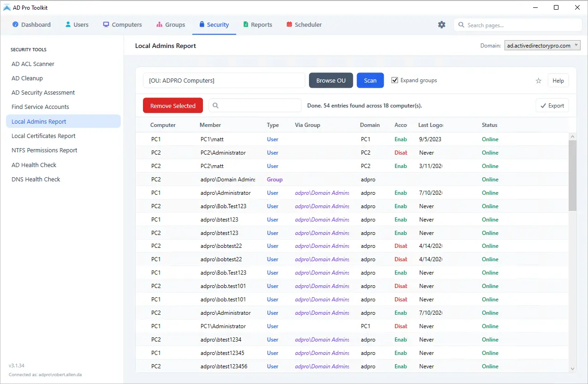Click the Browse OU button

[331, 80]
